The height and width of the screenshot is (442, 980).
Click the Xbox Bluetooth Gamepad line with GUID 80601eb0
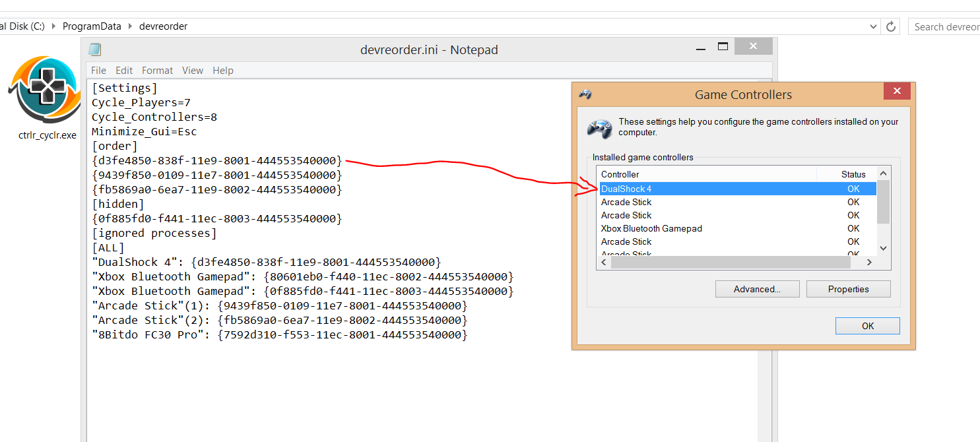[303, 276]
